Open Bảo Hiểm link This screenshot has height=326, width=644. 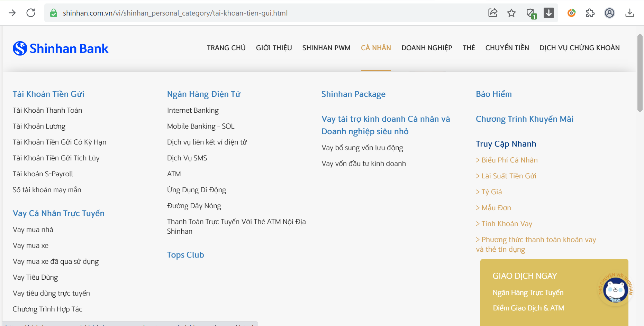tap(494, 94)
